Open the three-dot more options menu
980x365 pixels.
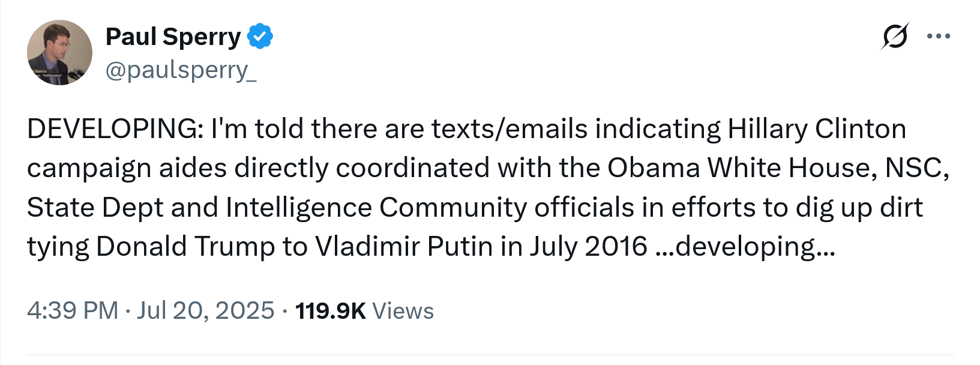point(938,36)
